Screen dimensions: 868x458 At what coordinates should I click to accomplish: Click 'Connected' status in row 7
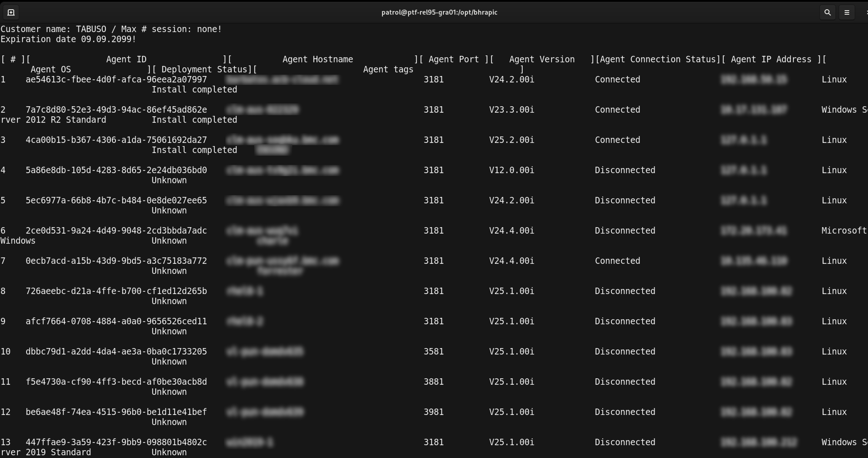[617, 261]
